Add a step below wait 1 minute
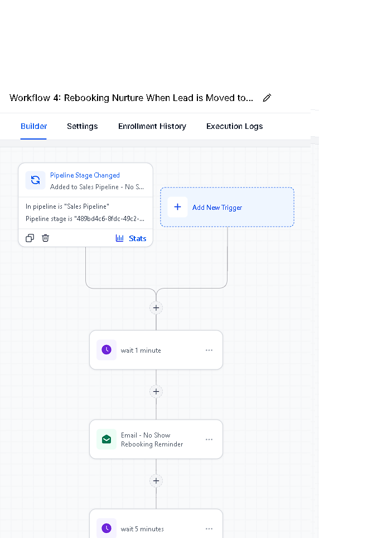Screen dimensions: 392x538 click(156, 391)
